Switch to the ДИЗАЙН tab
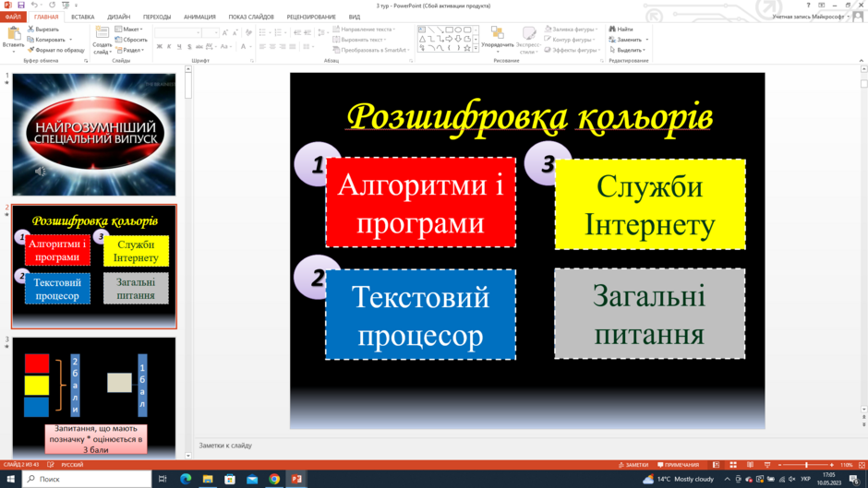This screenshot has width=868, height=488. pos(118,18)
